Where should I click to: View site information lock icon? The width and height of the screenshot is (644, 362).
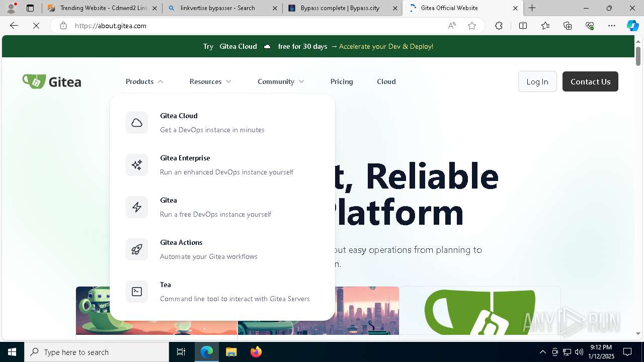(x=63, y=26)
